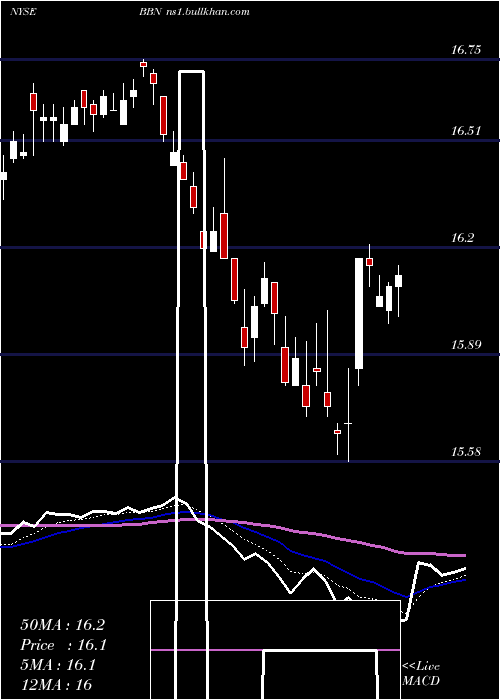Screen dimensions: 500x700
Task: Click the 12MA : 16 readout
Action: (x=56, y=685)
